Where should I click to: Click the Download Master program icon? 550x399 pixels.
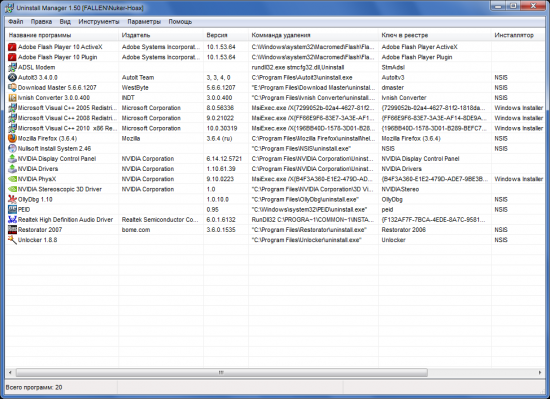coord(12,88)
